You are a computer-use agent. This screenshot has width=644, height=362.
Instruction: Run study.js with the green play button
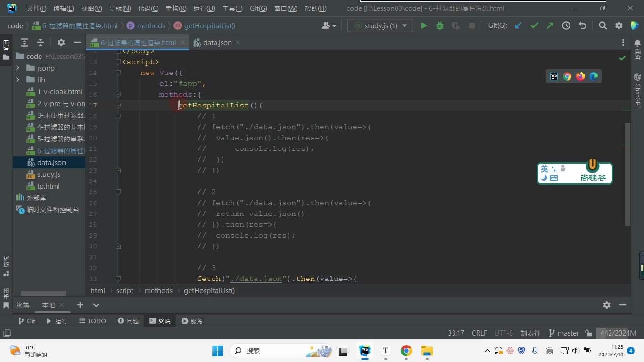point(424,26)
